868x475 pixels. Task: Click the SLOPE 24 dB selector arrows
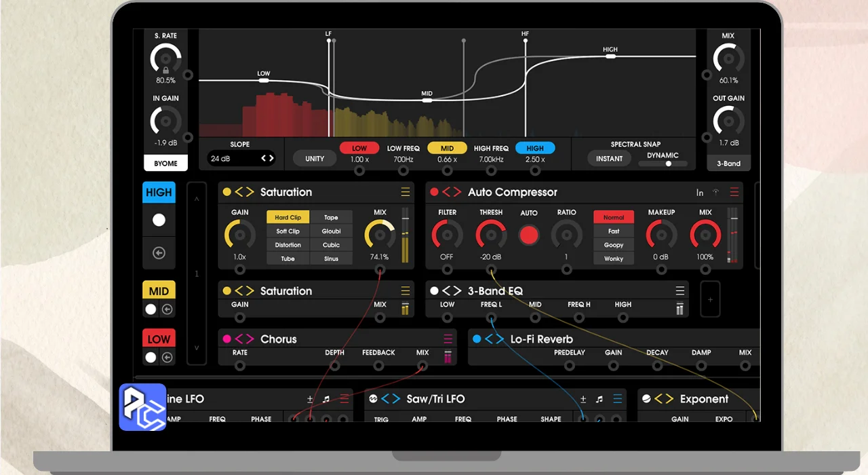[268, 159]
